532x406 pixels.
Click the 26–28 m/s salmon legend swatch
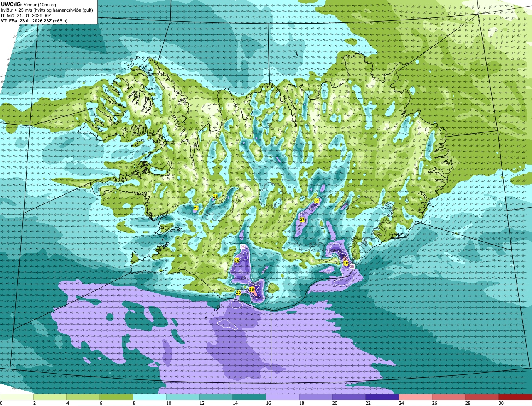pos(449,397)
